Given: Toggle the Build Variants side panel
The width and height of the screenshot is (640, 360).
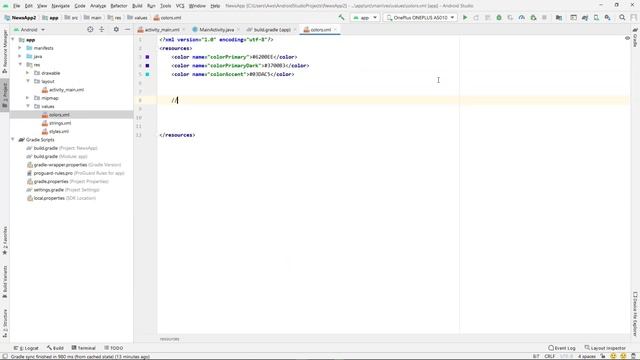Looking at the screenshot, I should point(5,282).
